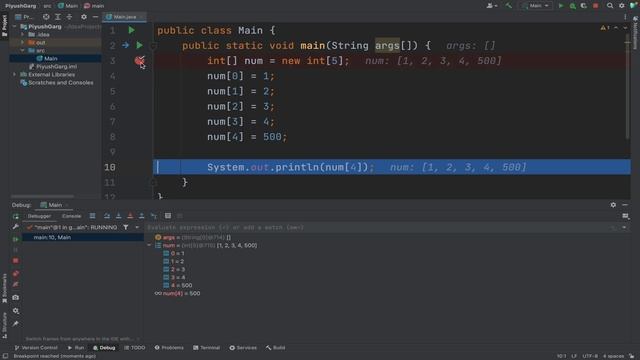
Task: Collapse the src folder
Action: (22, 51)
